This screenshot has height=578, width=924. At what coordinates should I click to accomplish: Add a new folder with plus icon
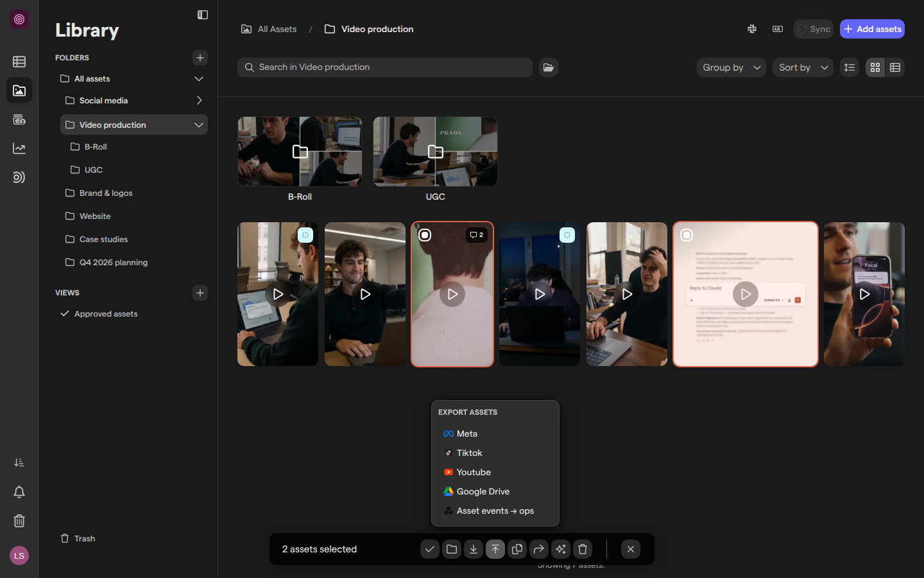tap(200, 58)
